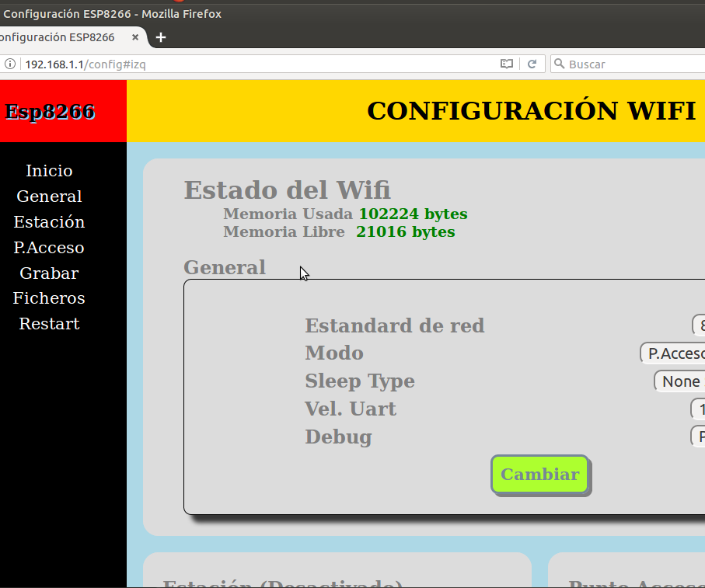Open reader mode in the address bar
The height and width of the screenshot is (588, 705).
click(506, 64)
